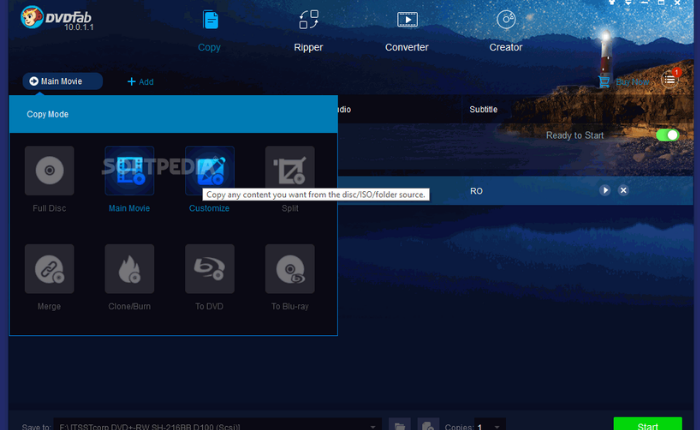Select the To DVD conversion icon
This screenshot has width=700, height=430.
pos(209,269)
